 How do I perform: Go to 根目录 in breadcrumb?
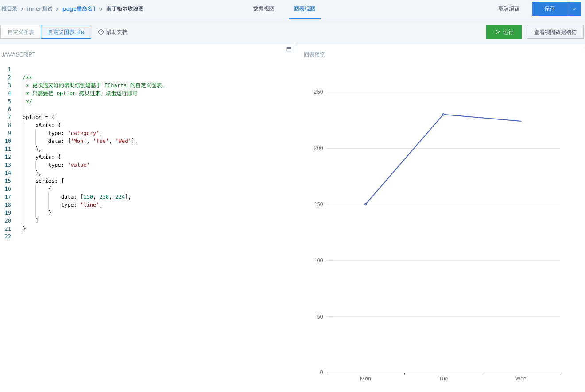[x=9, y=9]
